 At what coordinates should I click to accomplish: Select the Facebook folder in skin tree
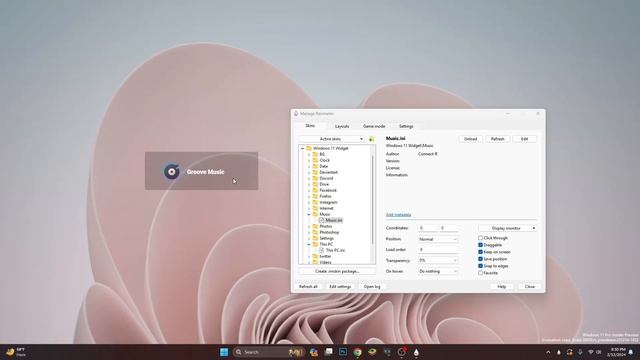[328, 190]
